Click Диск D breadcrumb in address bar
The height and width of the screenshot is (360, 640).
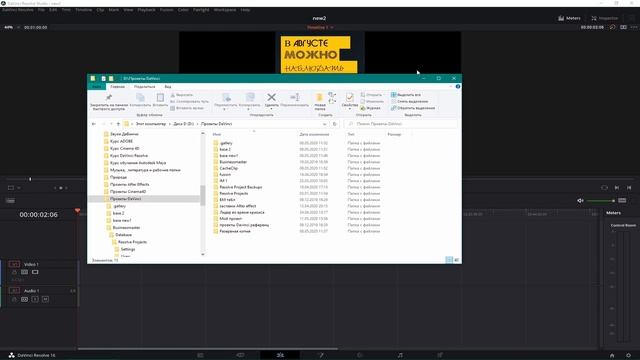[184, 124]
